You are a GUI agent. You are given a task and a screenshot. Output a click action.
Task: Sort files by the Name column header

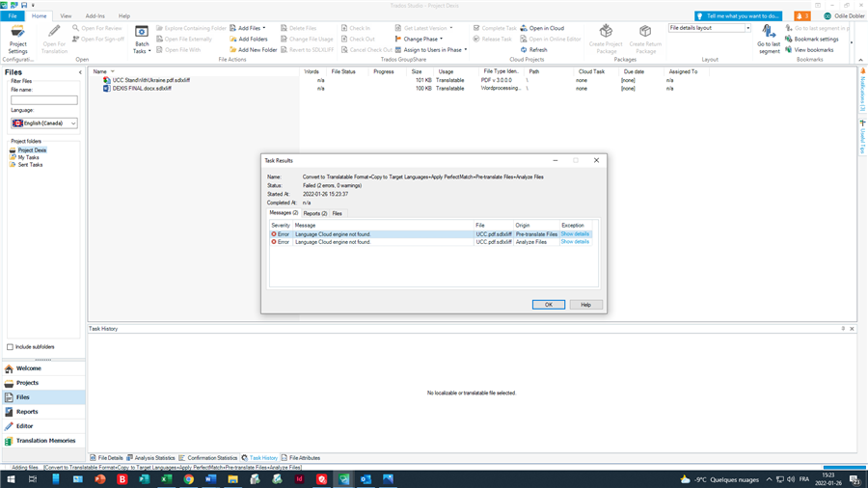coord(99,72)
